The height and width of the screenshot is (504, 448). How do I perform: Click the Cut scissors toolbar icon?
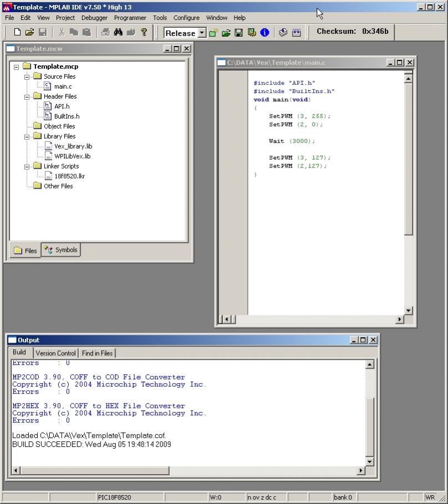point(62,32)
